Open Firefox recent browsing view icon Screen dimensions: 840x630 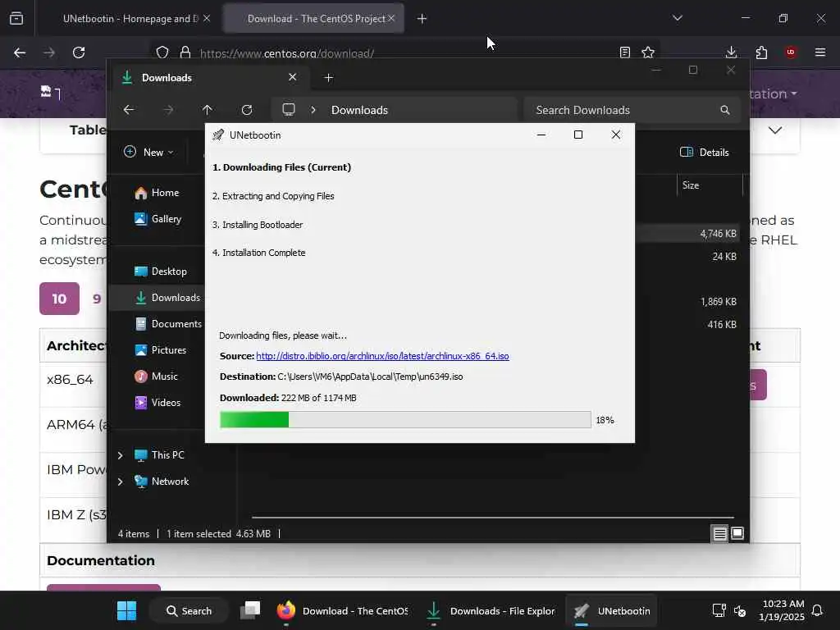16,18
